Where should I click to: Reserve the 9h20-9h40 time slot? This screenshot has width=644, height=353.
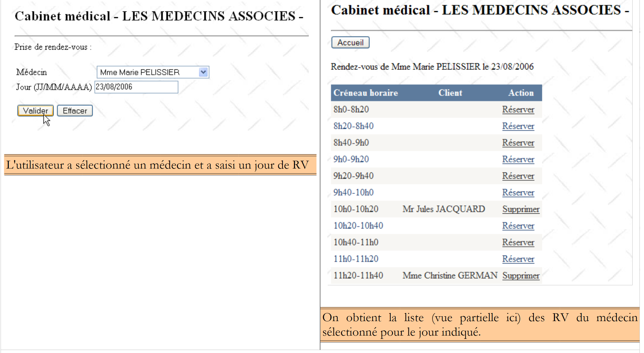point(518,176)
